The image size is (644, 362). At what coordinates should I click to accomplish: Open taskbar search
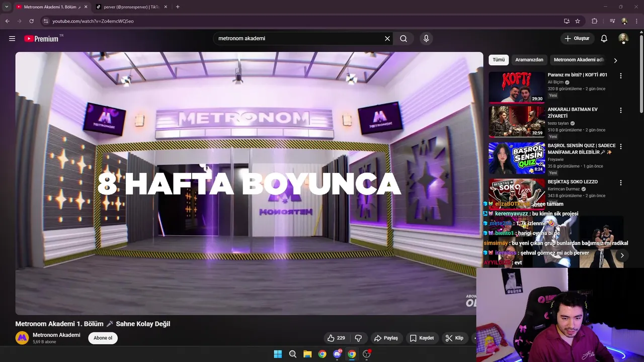293,354
